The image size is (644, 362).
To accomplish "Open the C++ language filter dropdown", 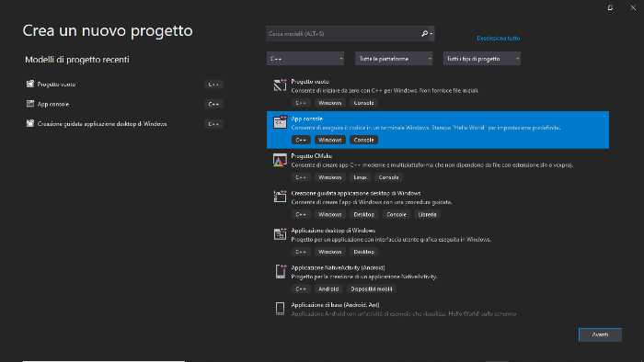I will point(305,59).
